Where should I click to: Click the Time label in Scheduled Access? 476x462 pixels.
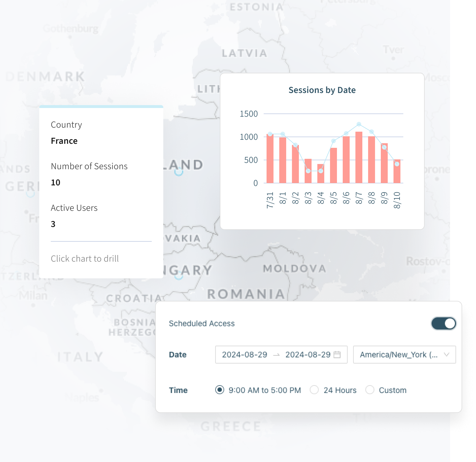pyautogui.click(x=178, y=390)
